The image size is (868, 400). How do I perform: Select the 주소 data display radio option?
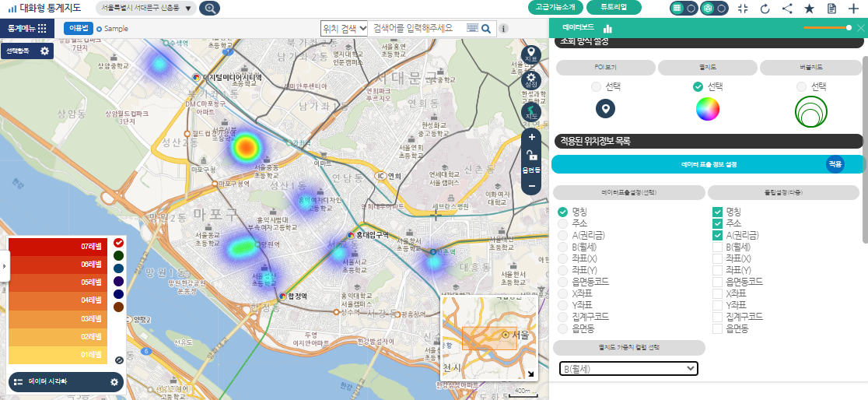pyautogui.click(x=563, y=223)
